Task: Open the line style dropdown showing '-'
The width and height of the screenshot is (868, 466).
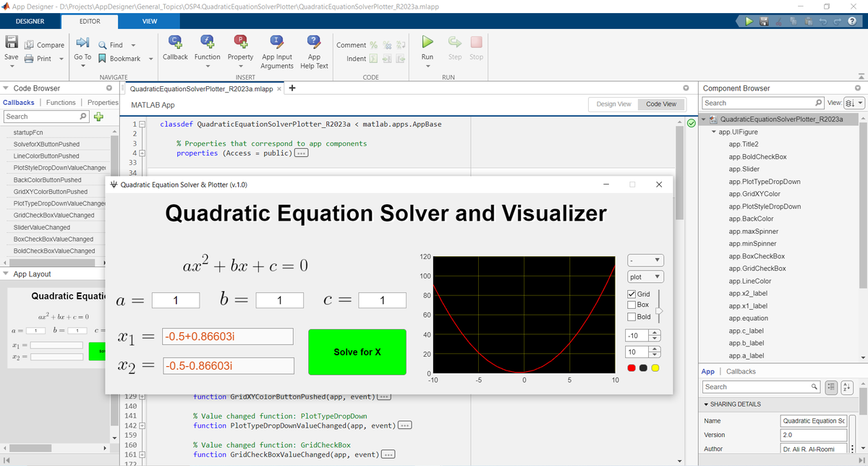Action: tap(644, 259)
